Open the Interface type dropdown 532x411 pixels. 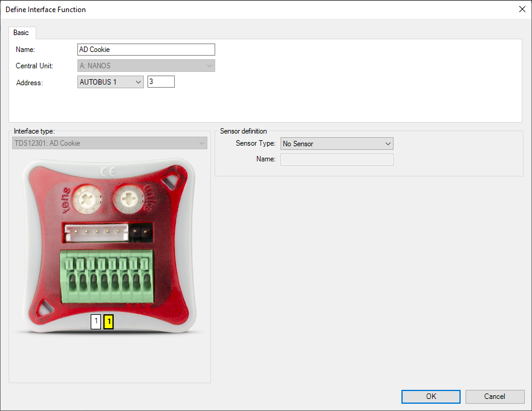109,143
